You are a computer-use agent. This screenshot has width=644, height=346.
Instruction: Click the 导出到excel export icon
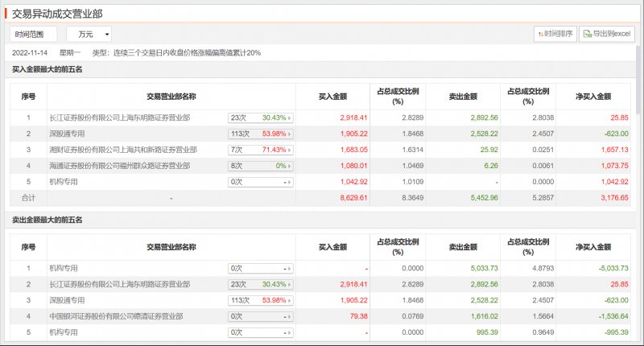pos(608,34)
